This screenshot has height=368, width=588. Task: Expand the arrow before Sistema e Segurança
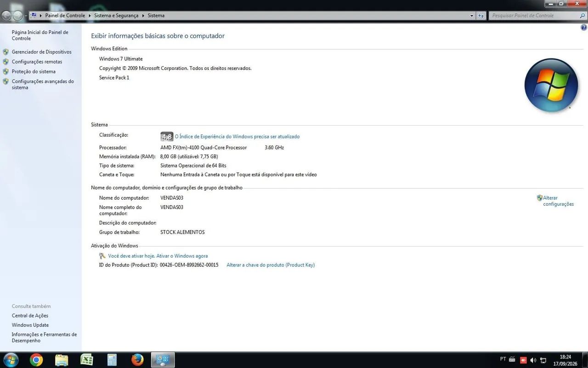pyautogui.click(x=90, y=16)
